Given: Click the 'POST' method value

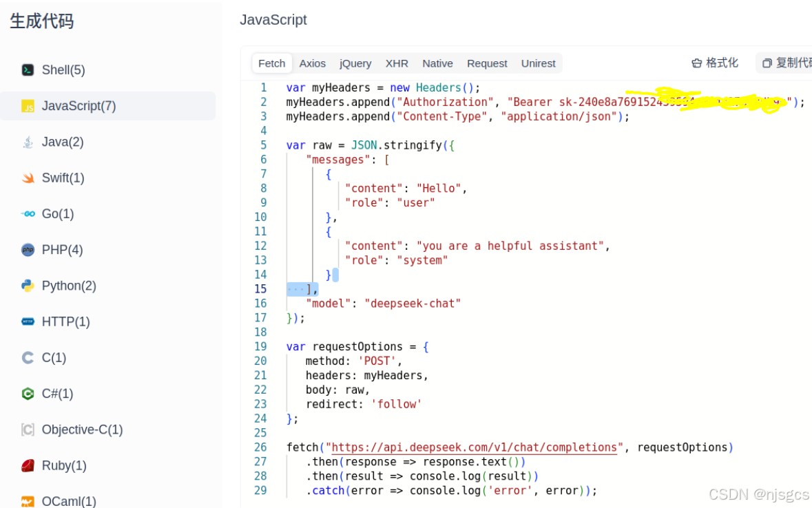Looking at the screenshot, I should (x=377, y=361).
